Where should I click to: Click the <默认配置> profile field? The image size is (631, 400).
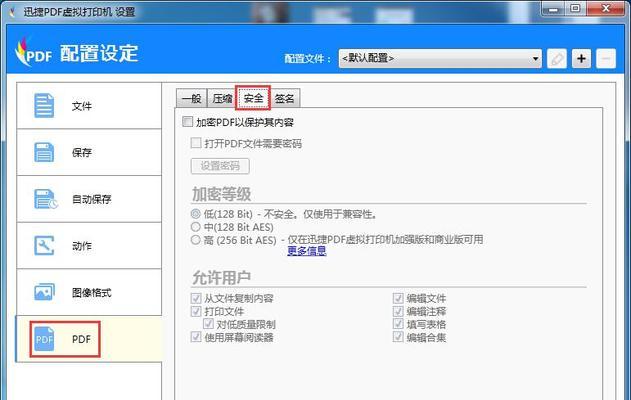pyautogui.click(x=440, y=59)
